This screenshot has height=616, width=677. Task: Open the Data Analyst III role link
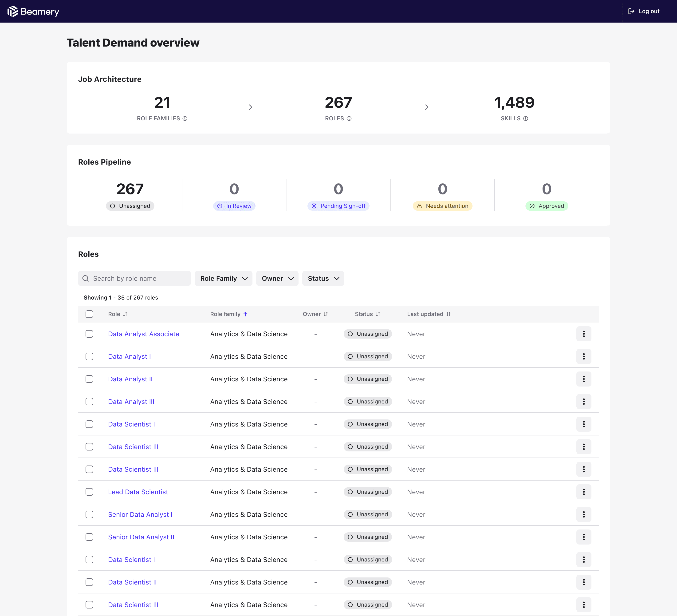[131, 402]
